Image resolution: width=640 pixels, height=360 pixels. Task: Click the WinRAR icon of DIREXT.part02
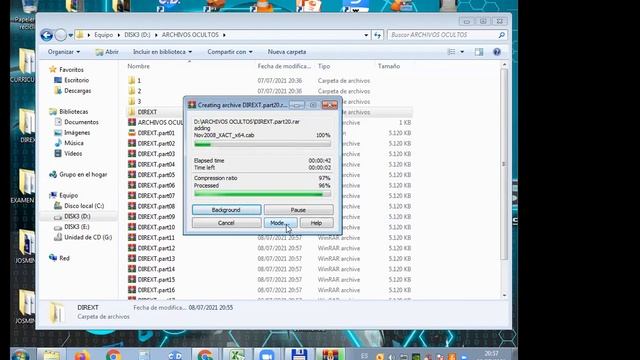pos(131,143)
